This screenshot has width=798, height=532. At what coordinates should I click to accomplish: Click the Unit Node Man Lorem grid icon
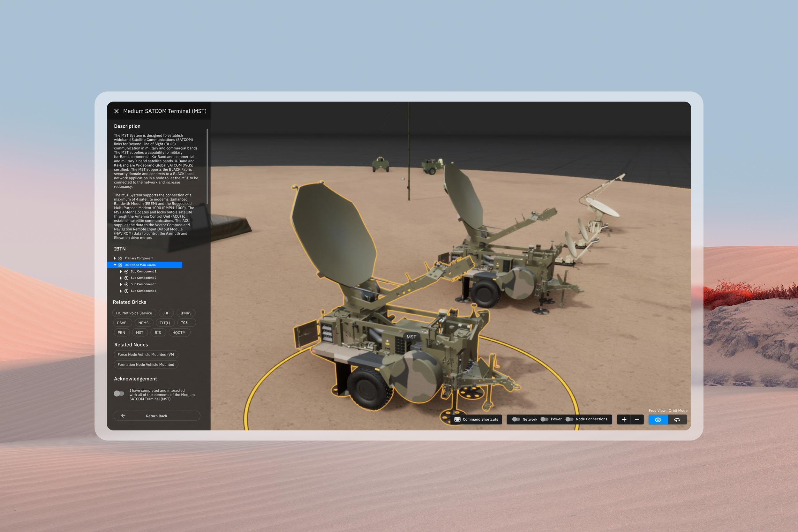point(120,265)
